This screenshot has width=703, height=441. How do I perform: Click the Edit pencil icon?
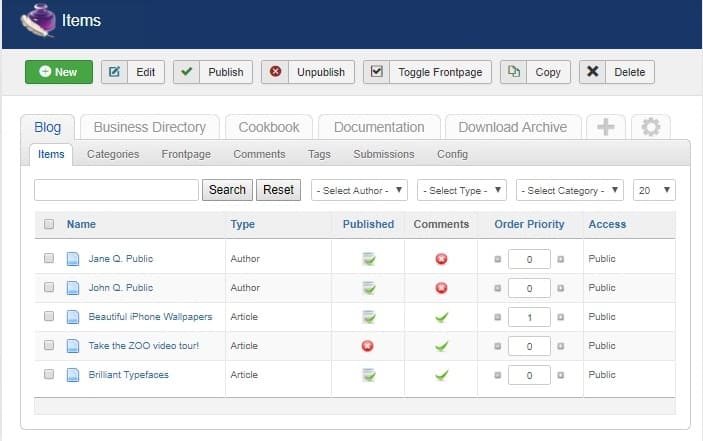114,72
